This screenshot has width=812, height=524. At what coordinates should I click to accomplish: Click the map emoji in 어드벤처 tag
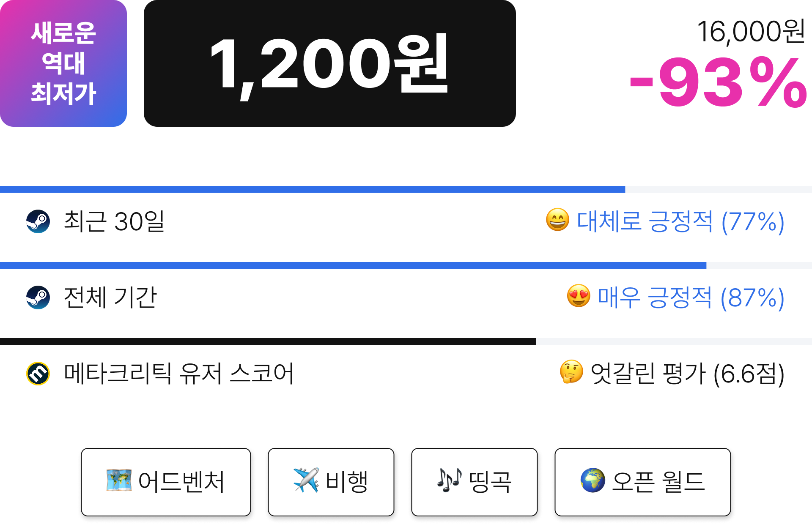coord(119,480)
